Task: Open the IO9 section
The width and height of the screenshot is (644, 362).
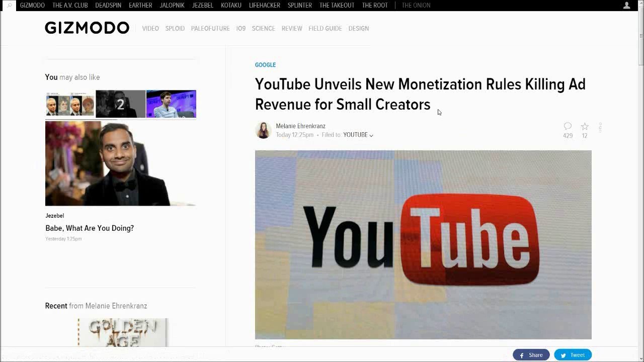Action: click(x=241, y=29)
